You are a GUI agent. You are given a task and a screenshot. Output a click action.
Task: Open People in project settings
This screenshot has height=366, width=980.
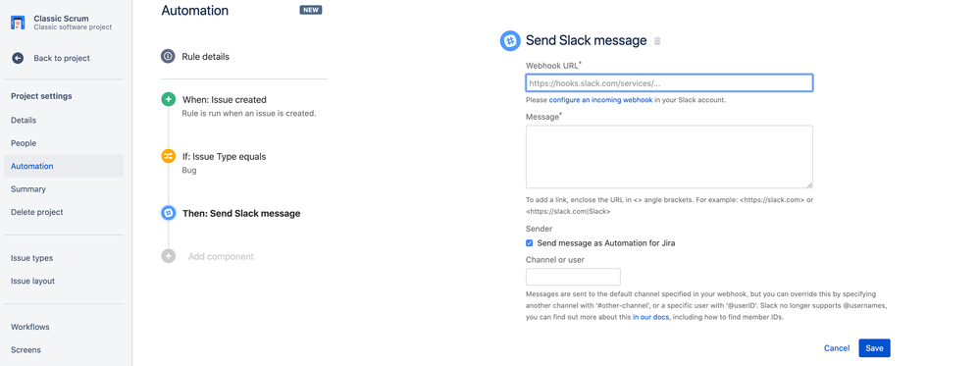coord(24,143)
